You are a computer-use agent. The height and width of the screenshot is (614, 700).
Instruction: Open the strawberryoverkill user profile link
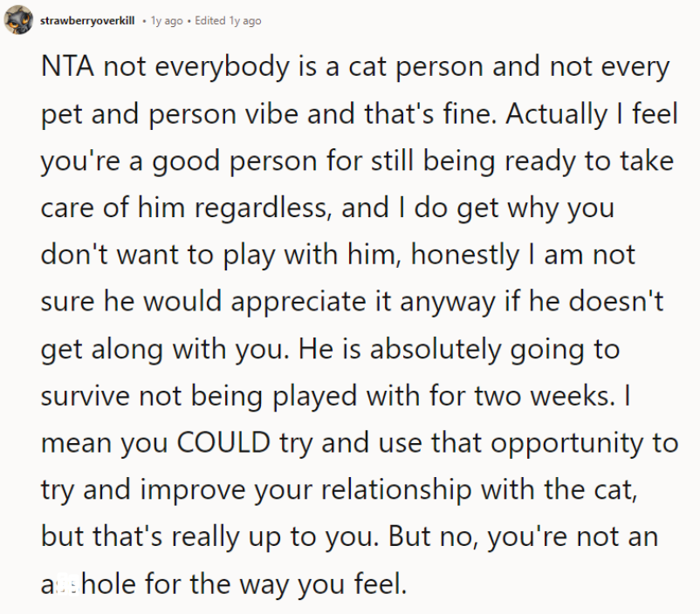pos(87,21)
